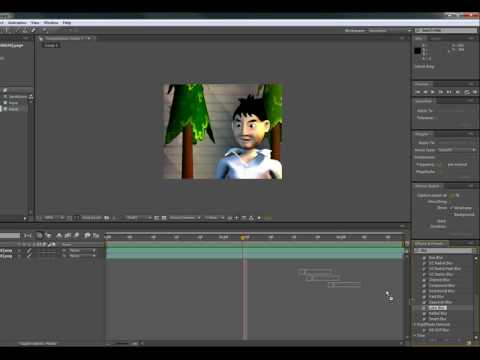This screenshot has width=480, height=360.
Task: Click the Search Help field
Action: 447,30
